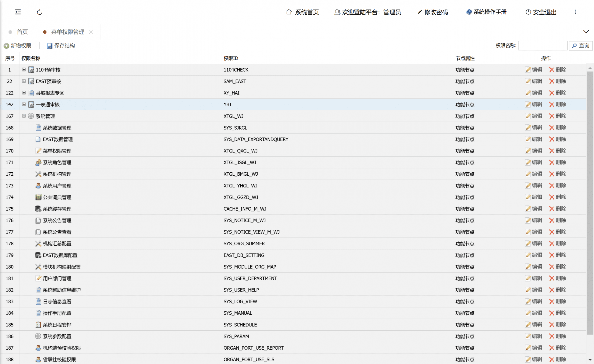Click the 保存结构 floppy disk icon

(50, 46)
